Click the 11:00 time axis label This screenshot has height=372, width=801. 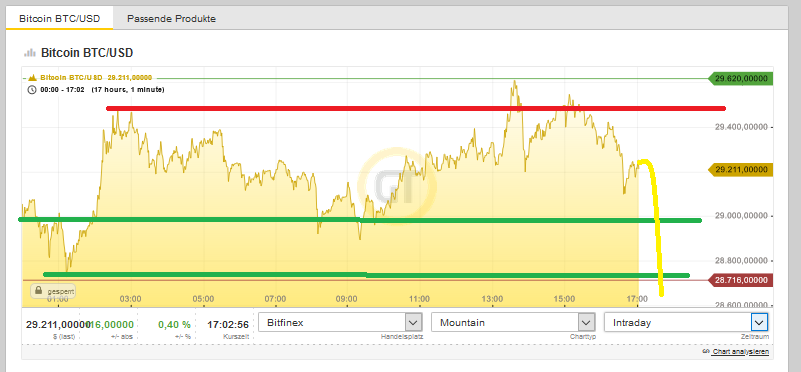419,299
